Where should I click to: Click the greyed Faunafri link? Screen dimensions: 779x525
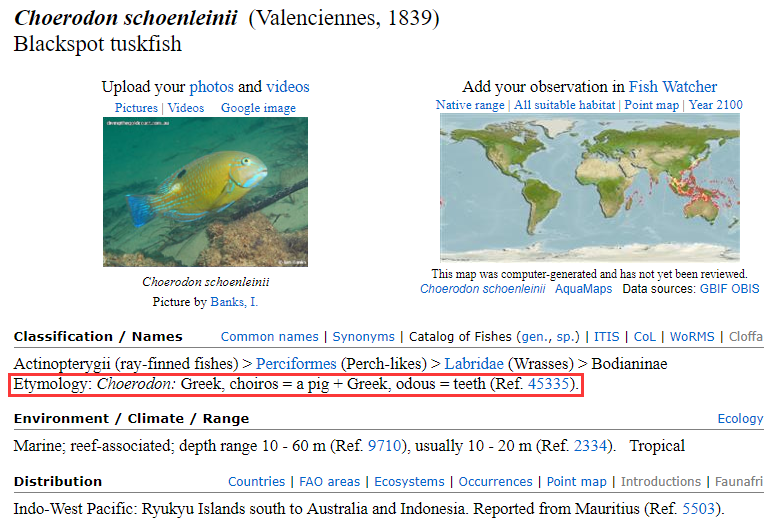(739, 482)
